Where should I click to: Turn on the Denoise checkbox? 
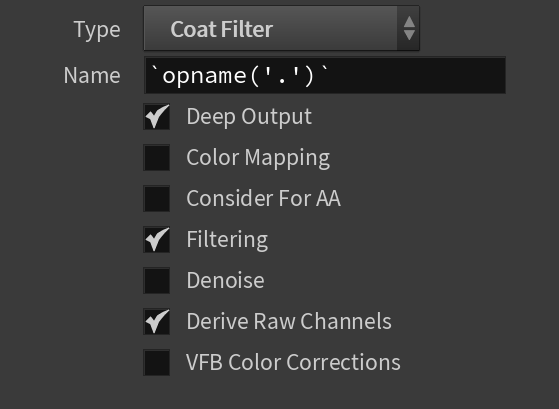[157, 281]
